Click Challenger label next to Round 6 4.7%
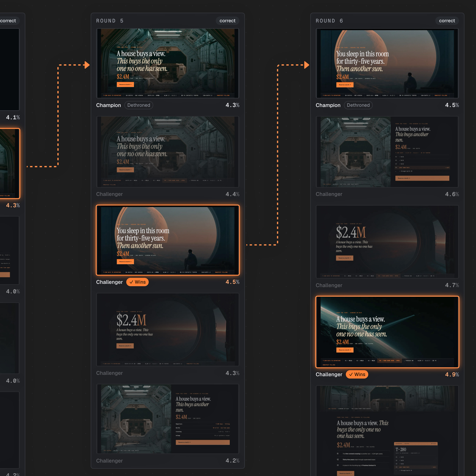Screen dimensions: 476x476 [x=329, y=285]
